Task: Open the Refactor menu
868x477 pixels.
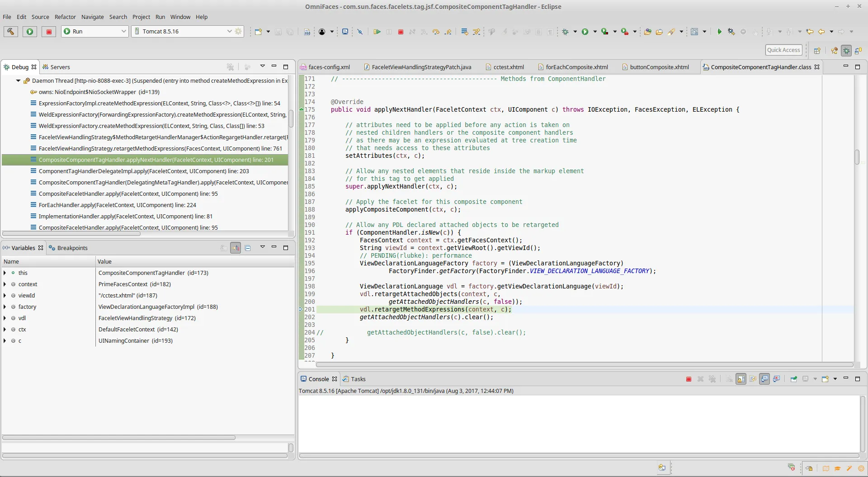Action: pos(65,17)
